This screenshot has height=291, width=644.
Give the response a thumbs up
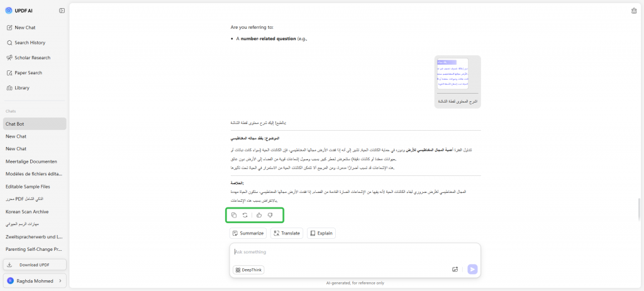pyautogui.click(x=259, y=215)
